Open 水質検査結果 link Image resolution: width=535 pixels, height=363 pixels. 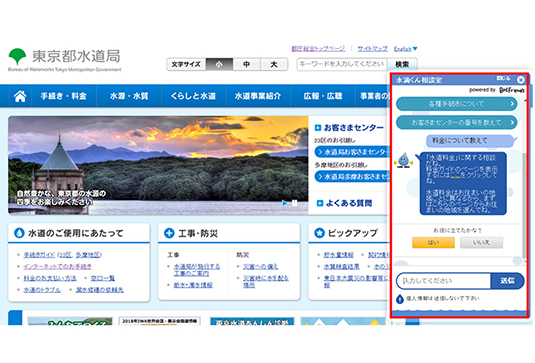point(341,266)
